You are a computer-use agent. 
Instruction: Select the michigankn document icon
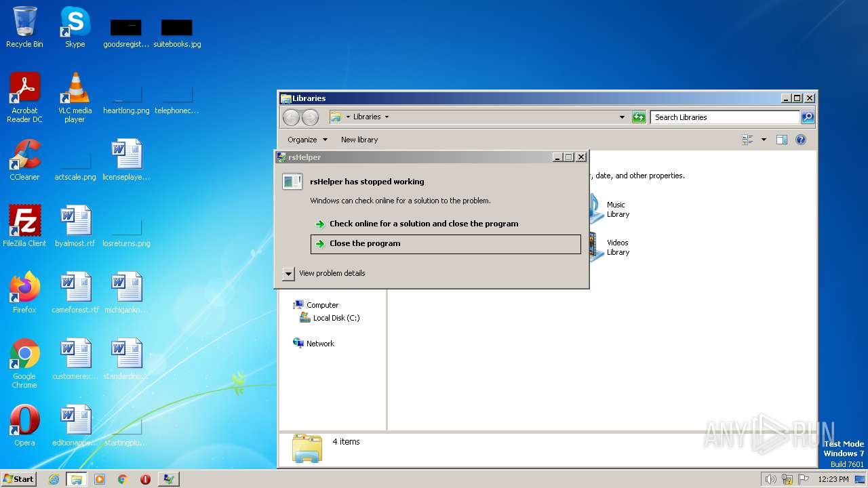click(126, 293)
